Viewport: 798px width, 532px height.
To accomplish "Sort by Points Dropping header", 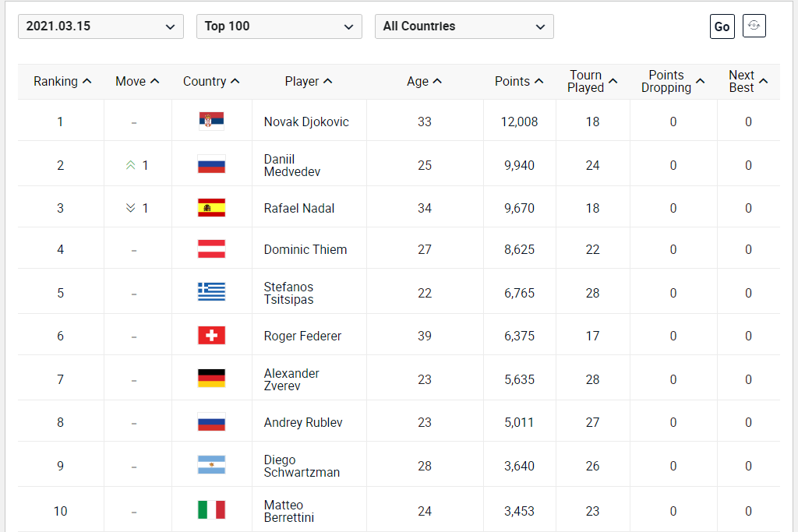I will (x=673, y=81).
